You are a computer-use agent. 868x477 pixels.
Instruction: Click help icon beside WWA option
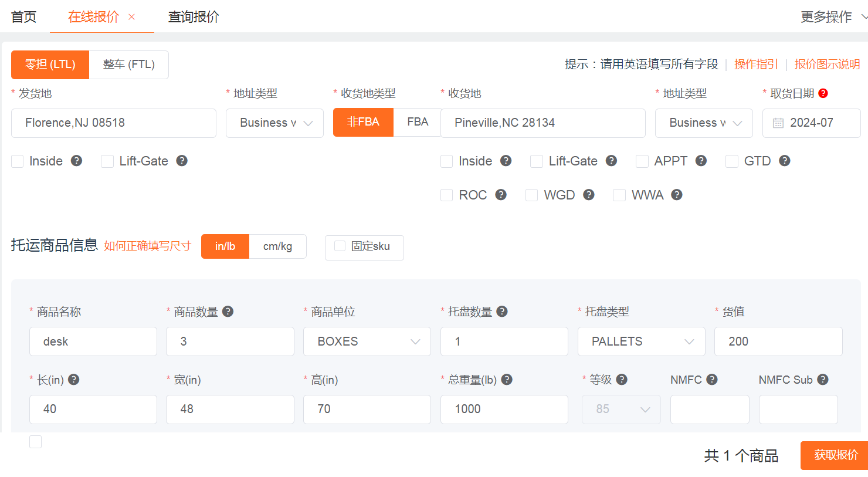pos(677,195)
